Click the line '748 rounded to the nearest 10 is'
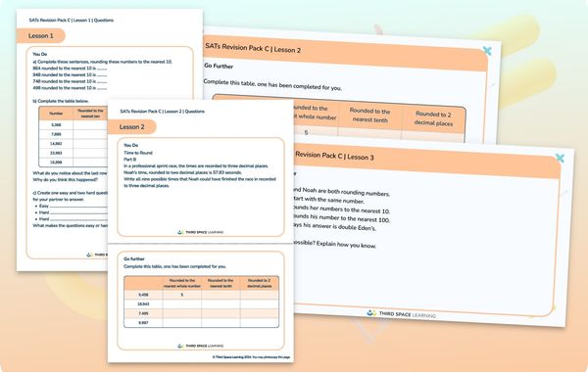Image resolution: width=588 pixels, height=372 pixels. [70, 81]
